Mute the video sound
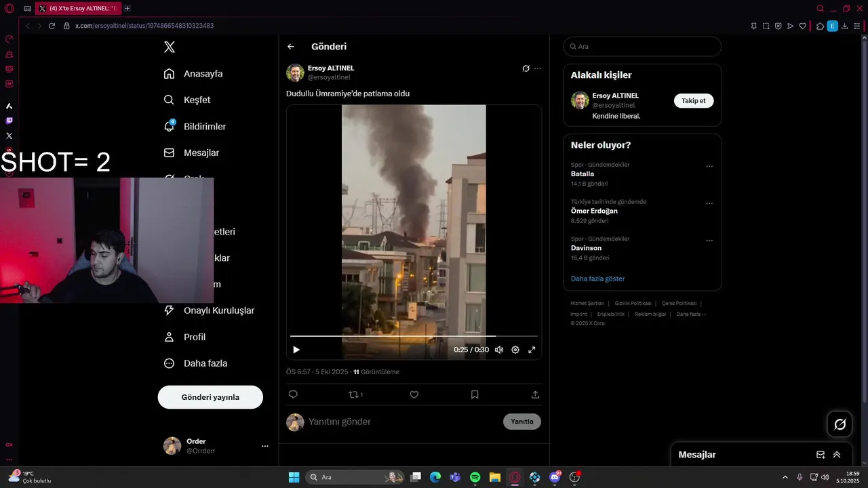Viewport: 868px width, 488px height. (x=499, y=350)
